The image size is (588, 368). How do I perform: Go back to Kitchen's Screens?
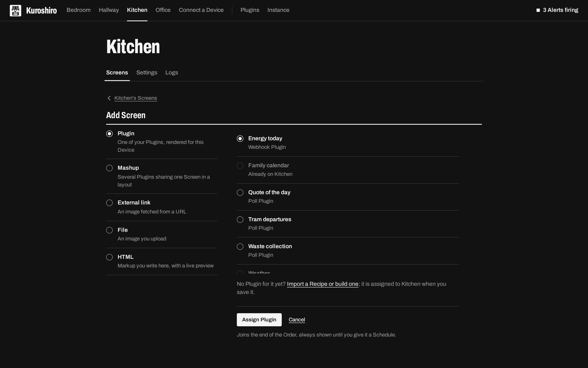click(136, 98)
